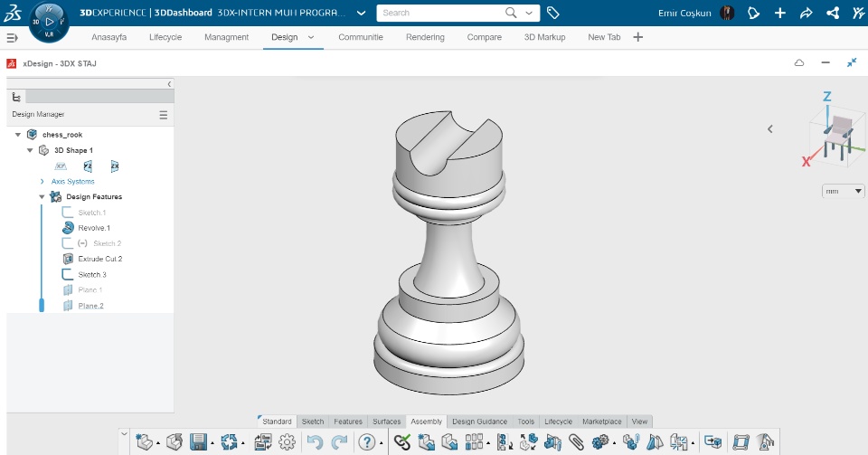
Task: Expand the side panel chevron near view cube
Action: pos(770,129)
